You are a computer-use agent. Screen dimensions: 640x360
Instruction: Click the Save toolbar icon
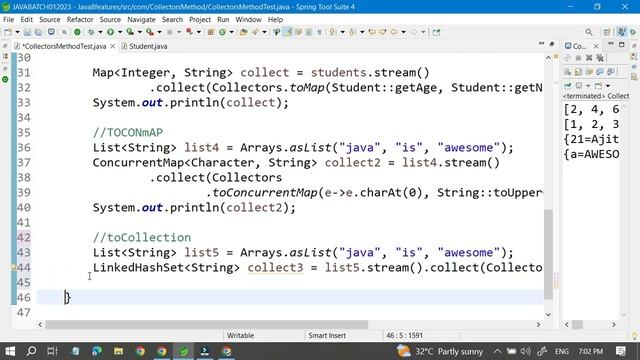point(27,32)
